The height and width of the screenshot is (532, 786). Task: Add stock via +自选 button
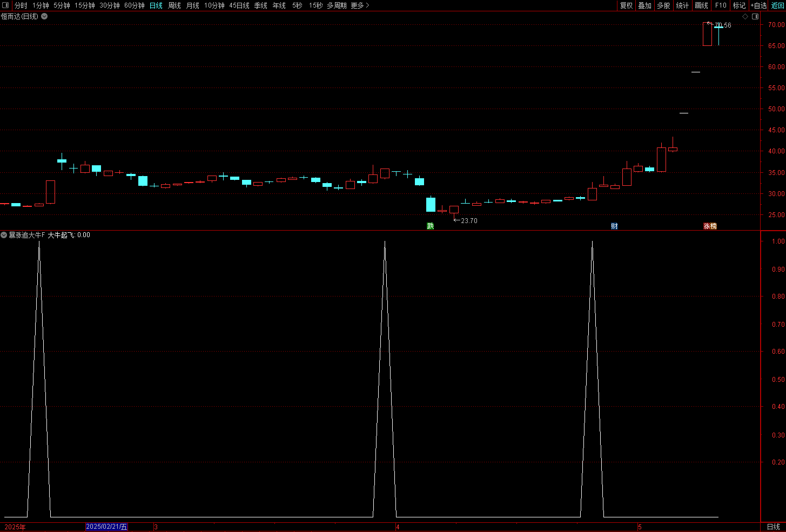point(758,5)
